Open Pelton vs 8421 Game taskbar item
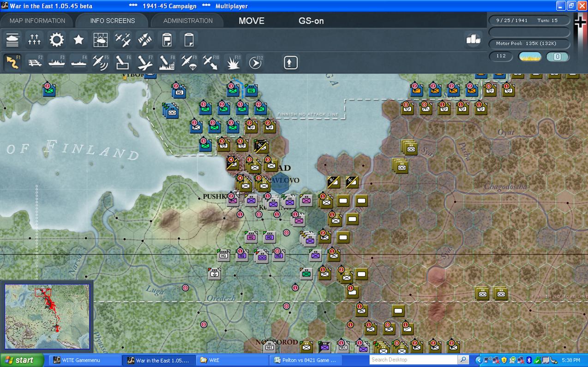The height and width of the screenshot is (367, 588). 306,360
